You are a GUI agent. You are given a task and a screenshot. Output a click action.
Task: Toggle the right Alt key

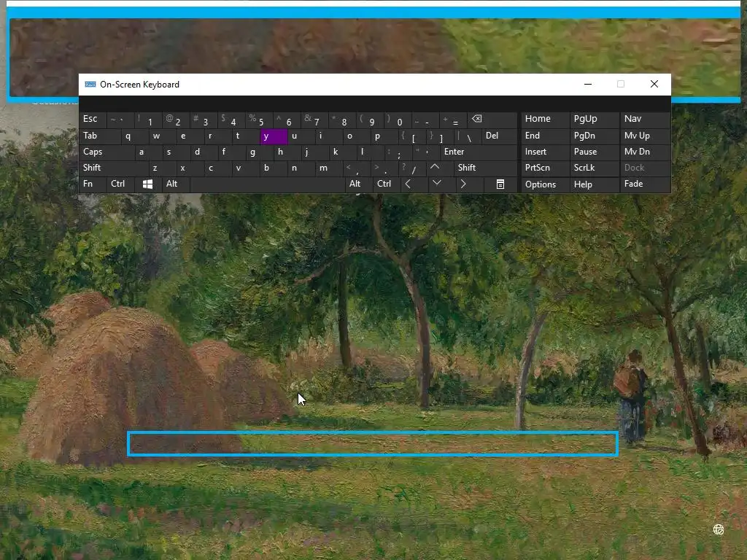(358, 184)
